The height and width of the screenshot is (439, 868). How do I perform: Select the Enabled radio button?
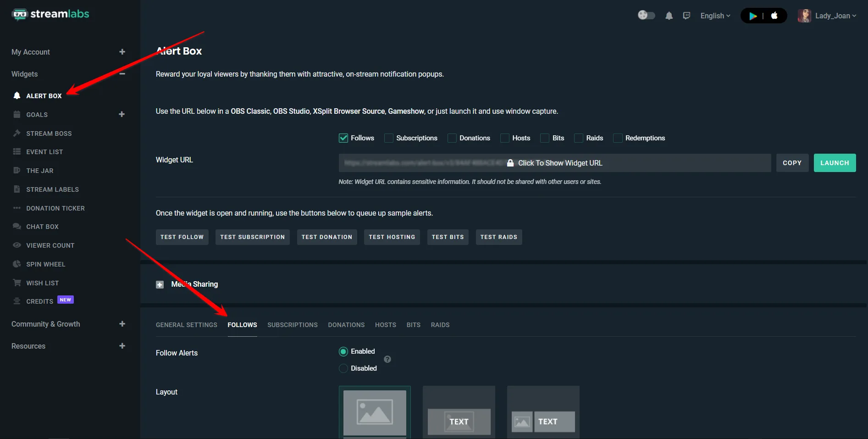[343, 351]
